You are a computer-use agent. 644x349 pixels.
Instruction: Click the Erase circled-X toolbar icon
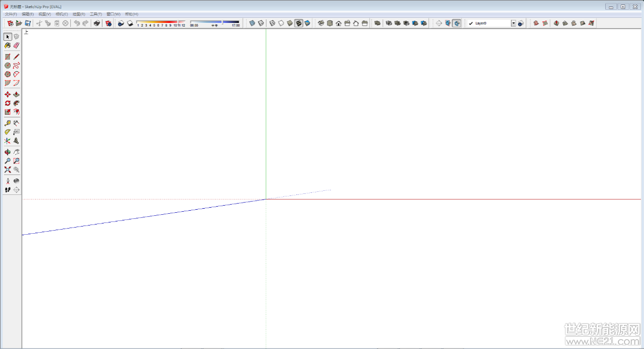pyautogui.click(x=65, y=23)
